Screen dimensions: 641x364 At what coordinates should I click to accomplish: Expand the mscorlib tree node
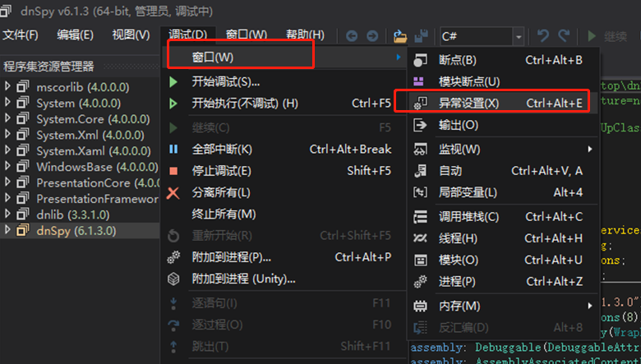tap(7, 86)
